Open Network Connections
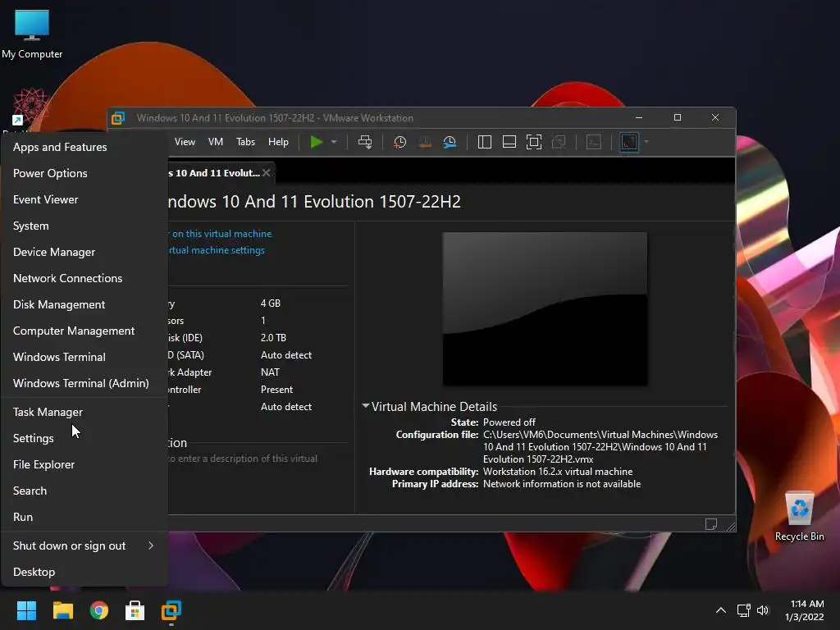Viewport: 840px width, 630px height. point(84,278)
